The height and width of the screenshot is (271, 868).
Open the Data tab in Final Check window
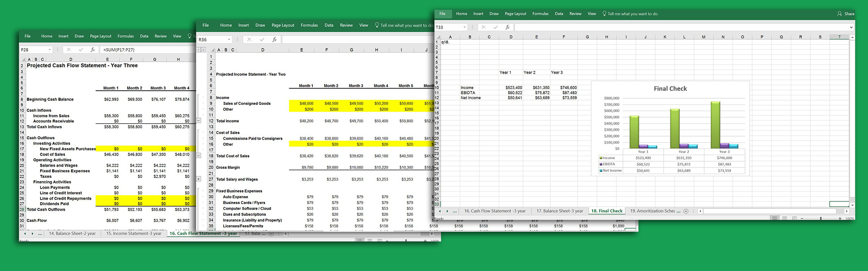(x=559, y=14)
